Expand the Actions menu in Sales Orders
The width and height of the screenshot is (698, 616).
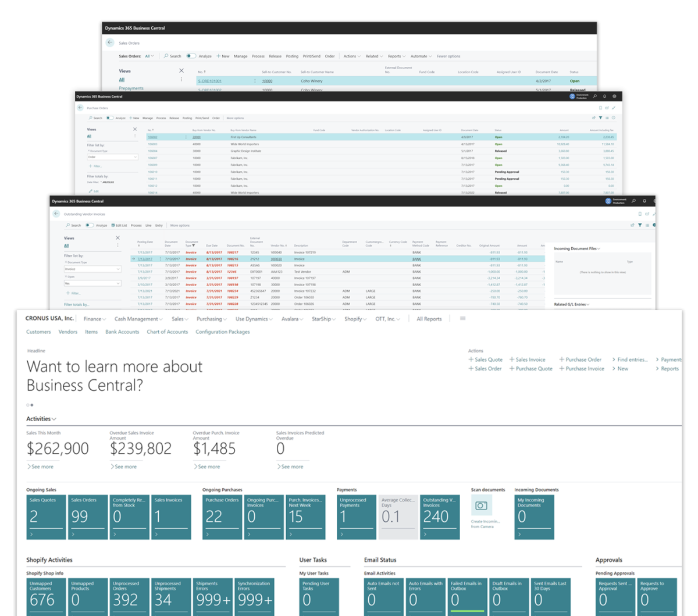pos(352,56)
